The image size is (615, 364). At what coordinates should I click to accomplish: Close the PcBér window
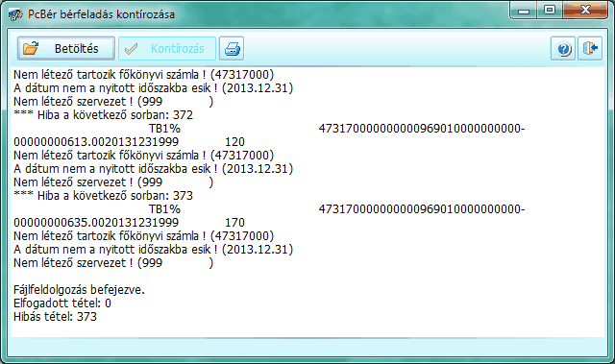coord(585,11)
